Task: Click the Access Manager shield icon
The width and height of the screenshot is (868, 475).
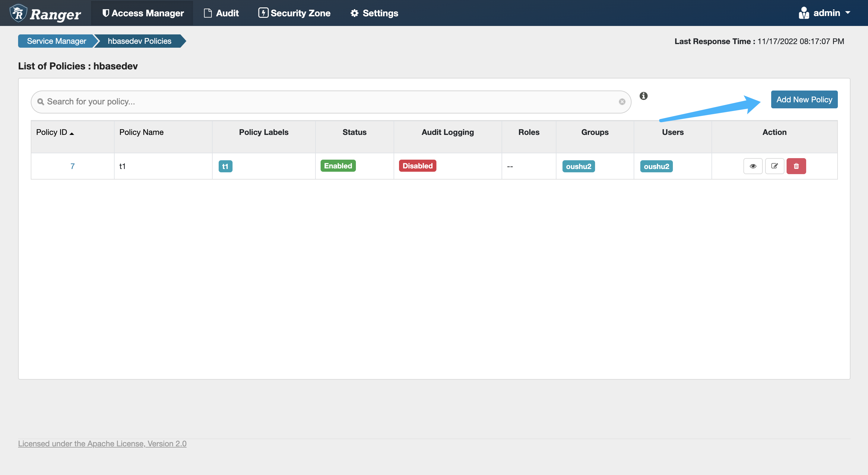Action: tap(106, 13)
